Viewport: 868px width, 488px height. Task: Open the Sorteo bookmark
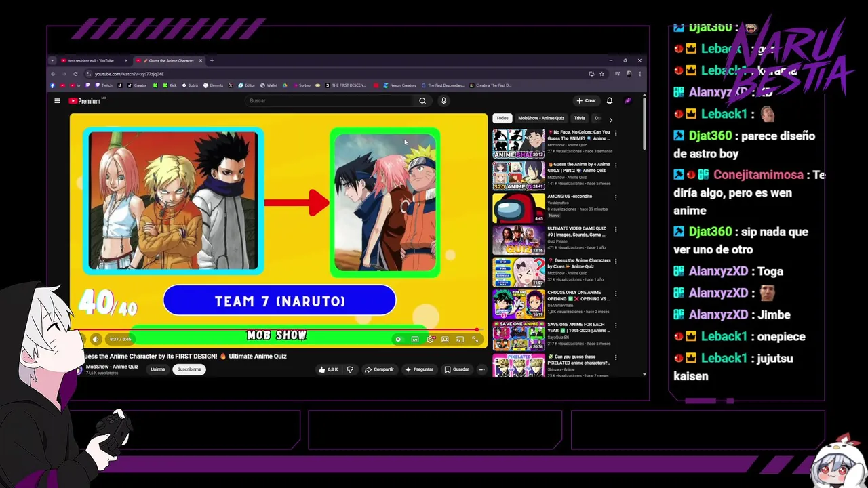(302, 85)
